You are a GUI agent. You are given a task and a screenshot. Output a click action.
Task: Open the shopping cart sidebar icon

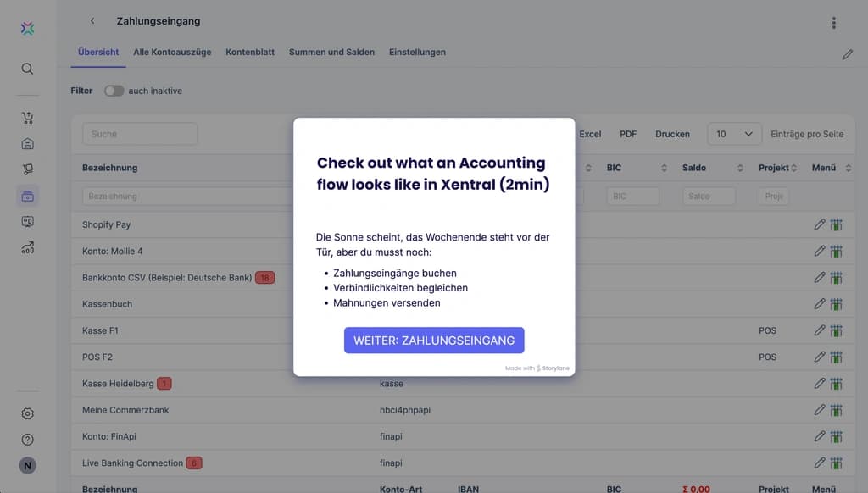click(27, 117)
